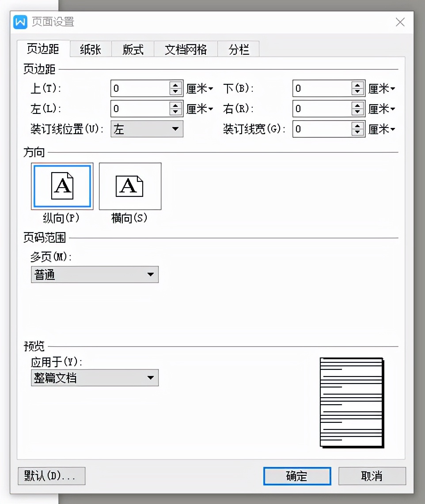Decrease the 上(T) top margin value
Viewport: 425px width, 504px height.
[175, 92]
